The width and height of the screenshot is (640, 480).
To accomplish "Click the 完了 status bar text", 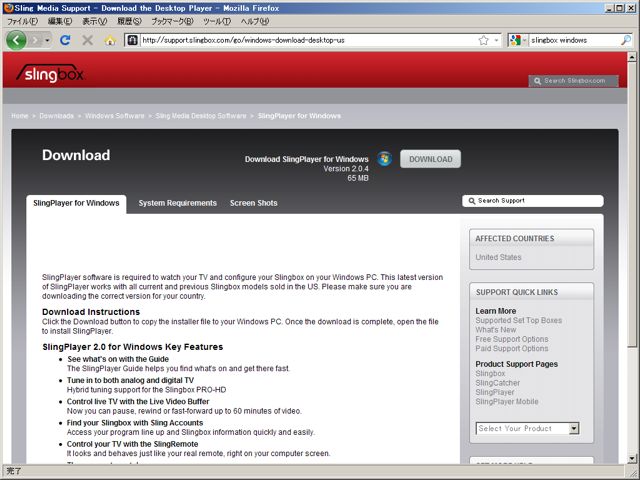I will pos(13,471).
